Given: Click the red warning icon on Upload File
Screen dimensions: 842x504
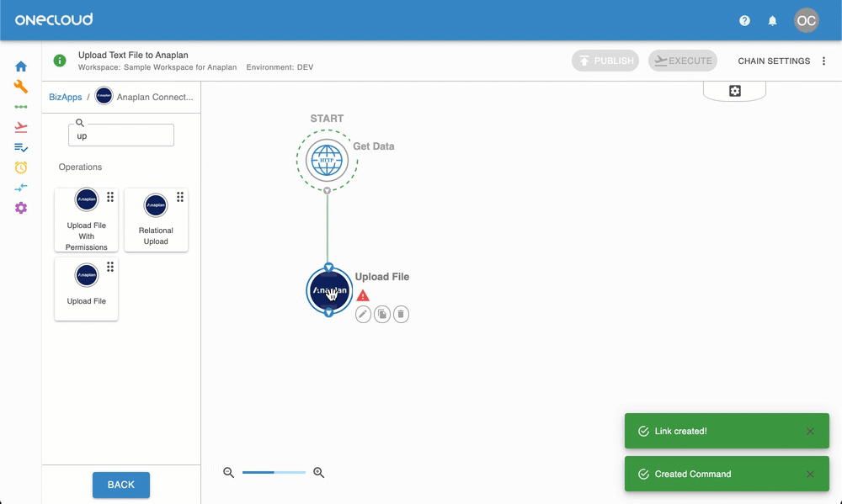Looking at the screenshot, I should click(x=363, y=295).
